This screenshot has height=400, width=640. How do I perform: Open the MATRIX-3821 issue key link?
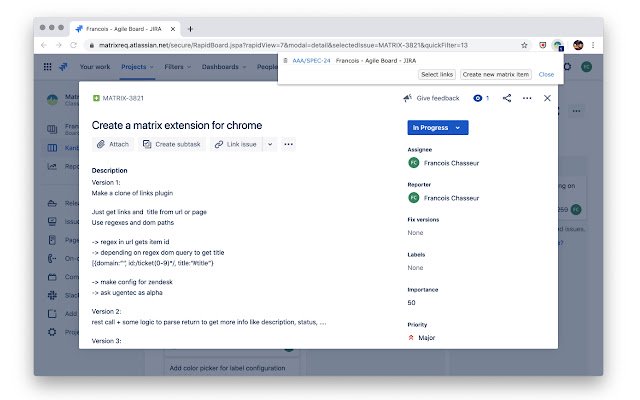[x=123, y=98]
